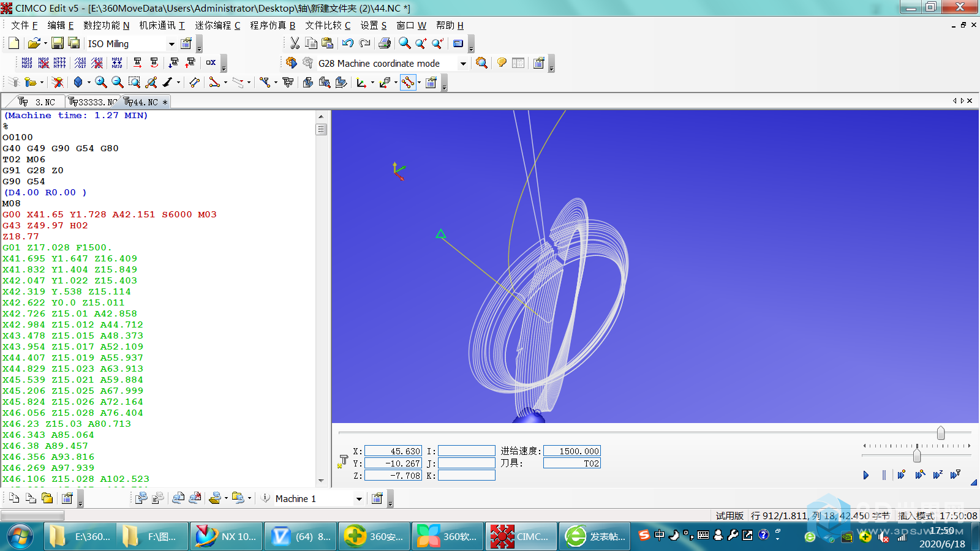Click the blue solid view cube icon
This screenshot has height=551, width=980.
[x=78, y=83]
